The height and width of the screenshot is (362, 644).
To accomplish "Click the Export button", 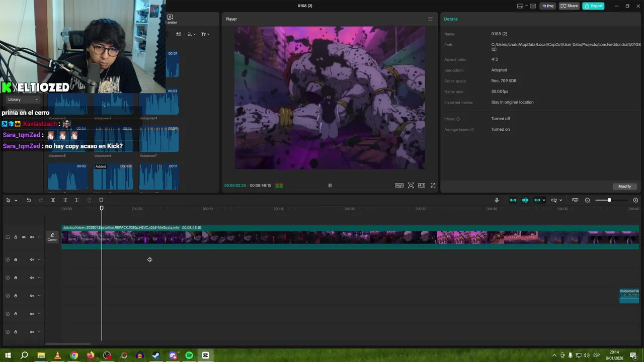I will coord(593,6).
